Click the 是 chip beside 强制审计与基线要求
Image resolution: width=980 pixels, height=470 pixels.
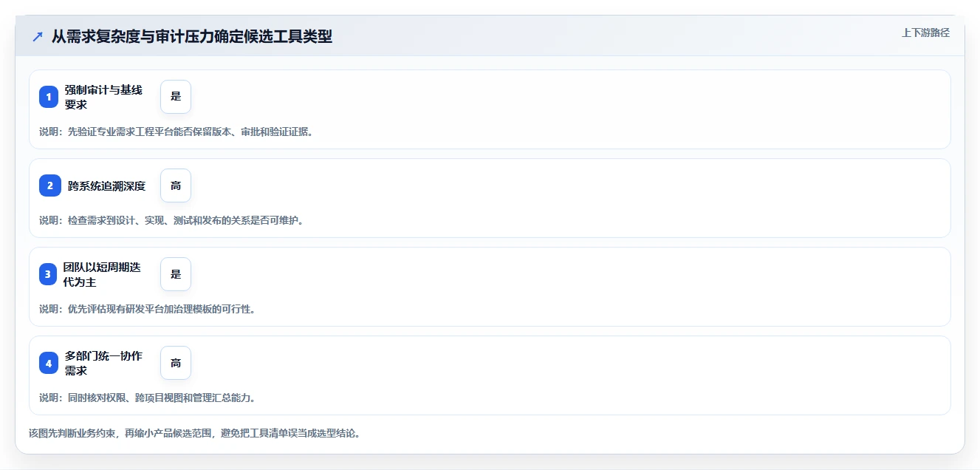pyautogui.click(x=176, y=97)
